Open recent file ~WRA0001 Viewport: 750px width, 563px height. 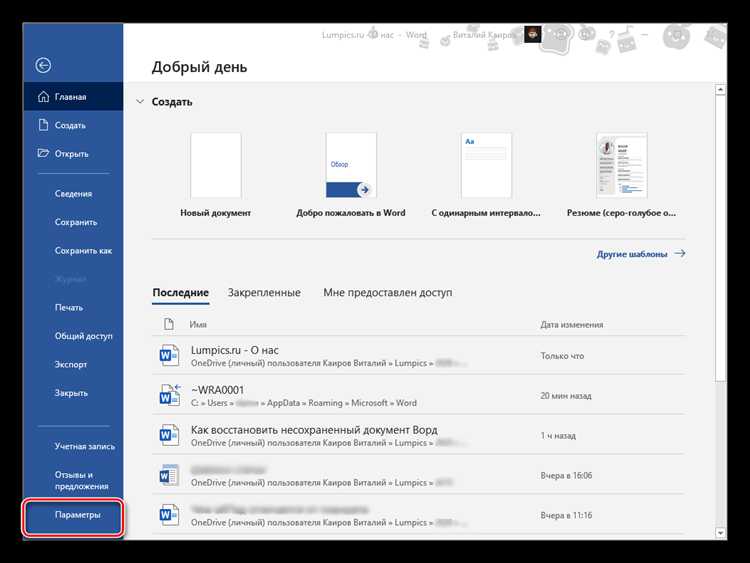coord(419,396)
